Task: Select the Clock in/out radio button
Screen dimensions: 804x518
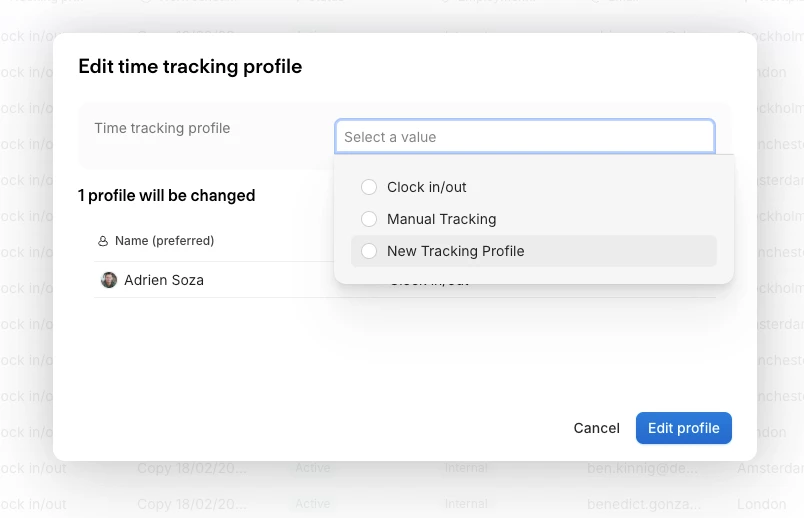Action: [369, 187]
